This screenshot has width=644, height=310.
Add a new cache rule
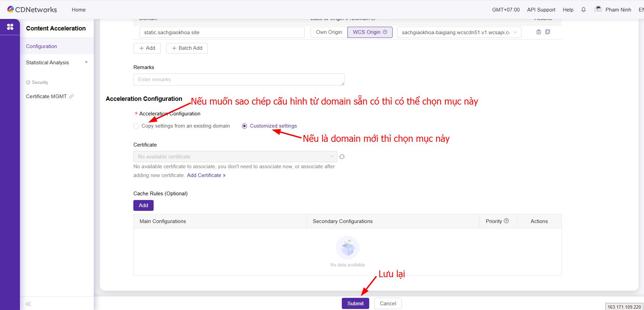(143, 205)
